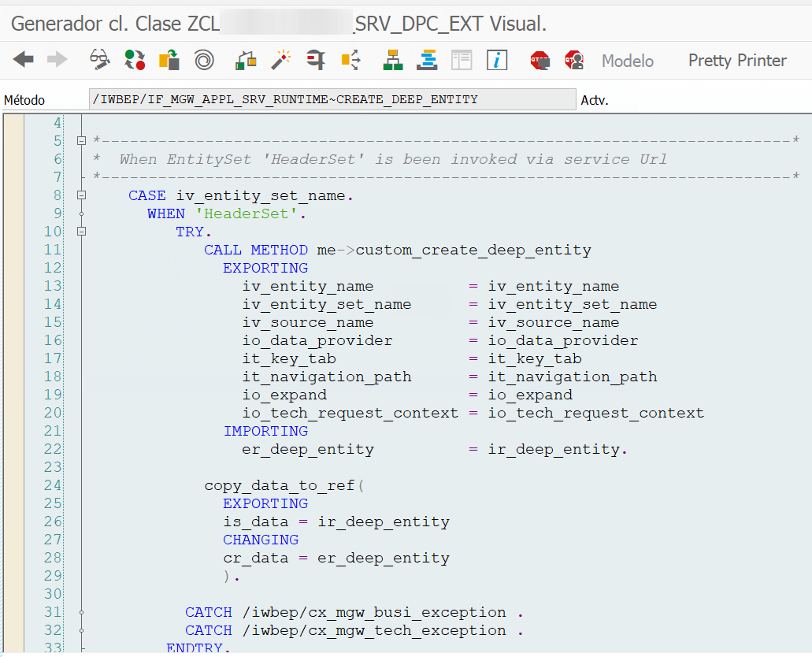Click cr_data on line 28

256,559
